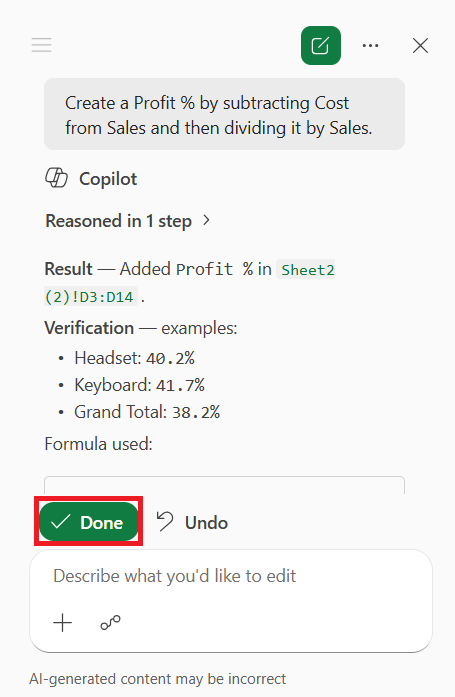Screen dimensions: 455x697
Task: Open the hamburger menu in the Copilot pane
Action: pyautogui.click(x=41, y=45)
